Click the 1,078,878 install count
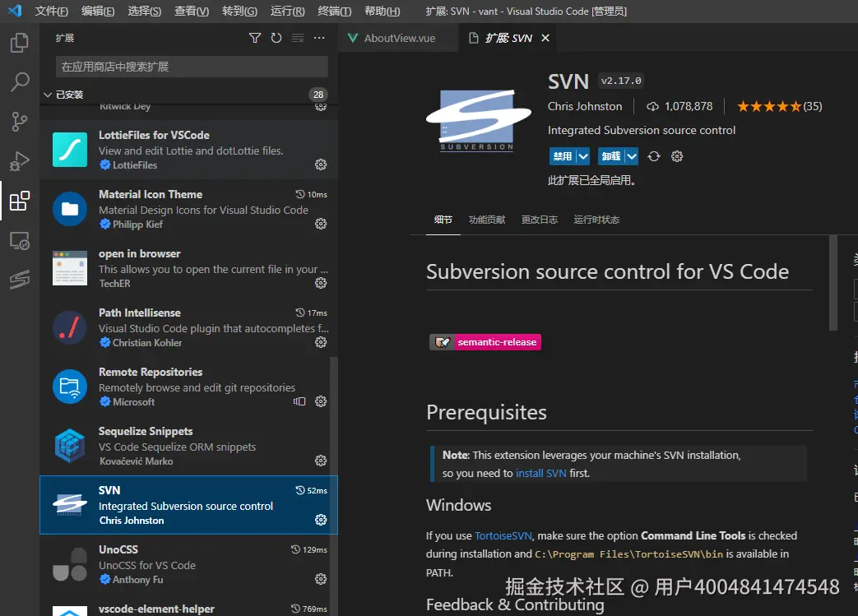 [x=679, y=106]
